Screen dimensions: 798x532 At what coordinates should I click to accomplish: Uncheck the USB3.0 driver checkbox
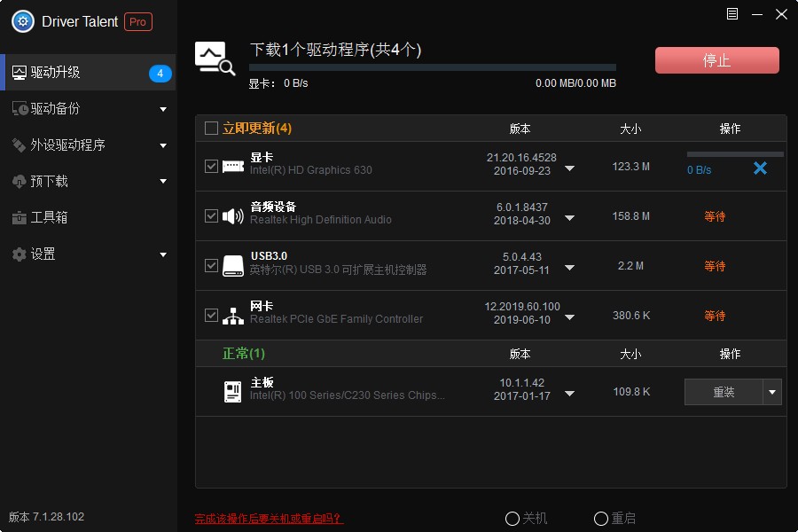(211, 265)
